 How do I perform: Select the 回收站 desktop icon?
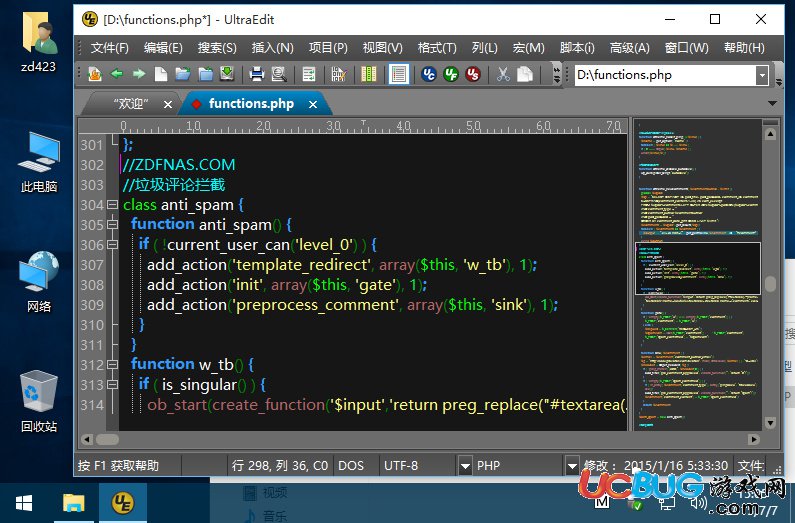(x=39, y=402)
